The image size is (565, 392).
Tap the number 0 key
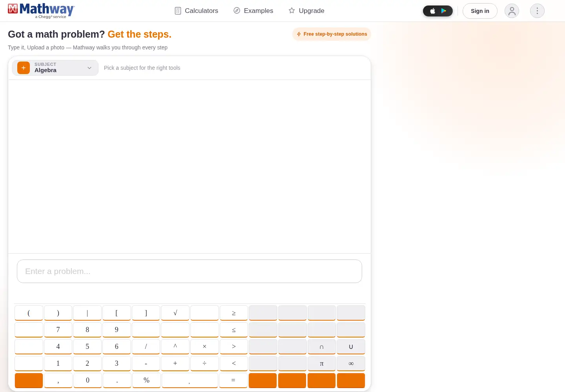pos(87,380)
